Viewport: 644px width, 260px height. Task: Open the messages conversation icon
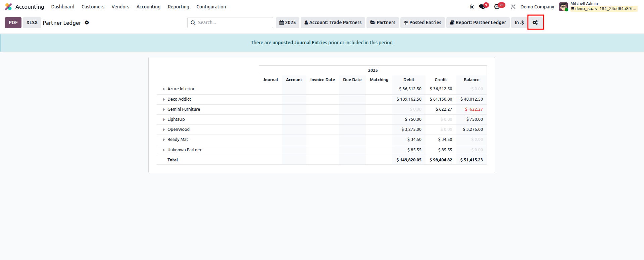click(x=482, y=7)
